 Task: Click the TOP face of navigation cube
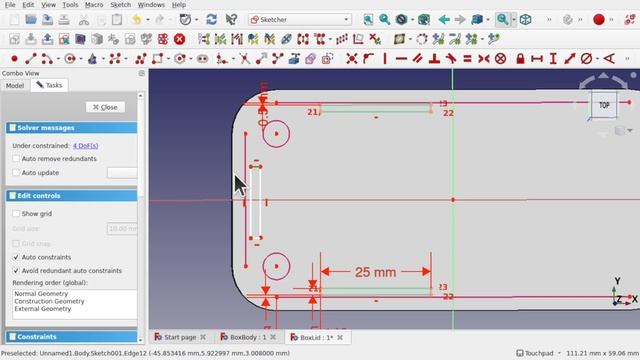[x=604, y=105]
